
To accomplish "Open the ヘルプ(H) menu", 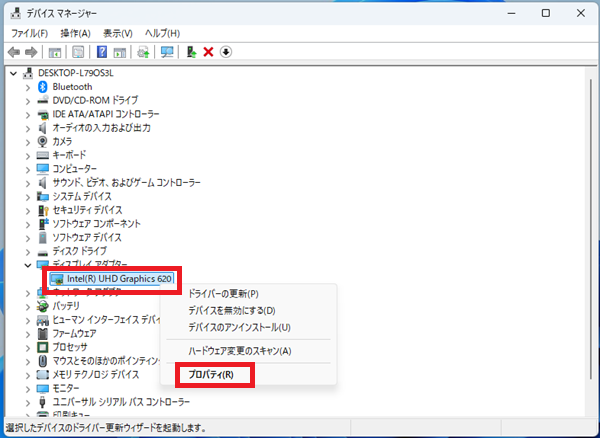I will [x=162, y=34].
